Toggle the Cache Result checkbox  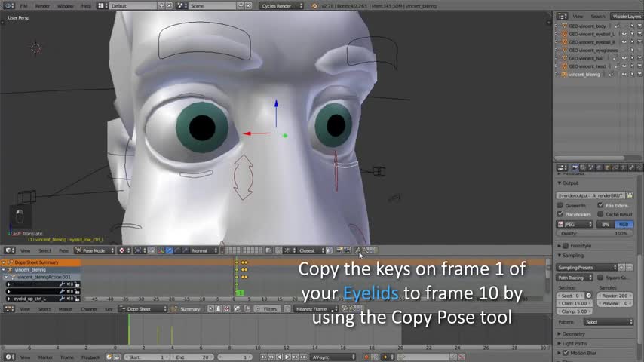click(x=600, y=214)
